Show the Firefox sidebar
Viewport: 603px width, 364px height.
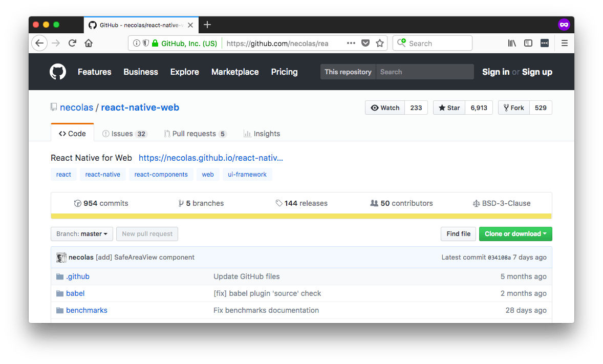(528, 44)
